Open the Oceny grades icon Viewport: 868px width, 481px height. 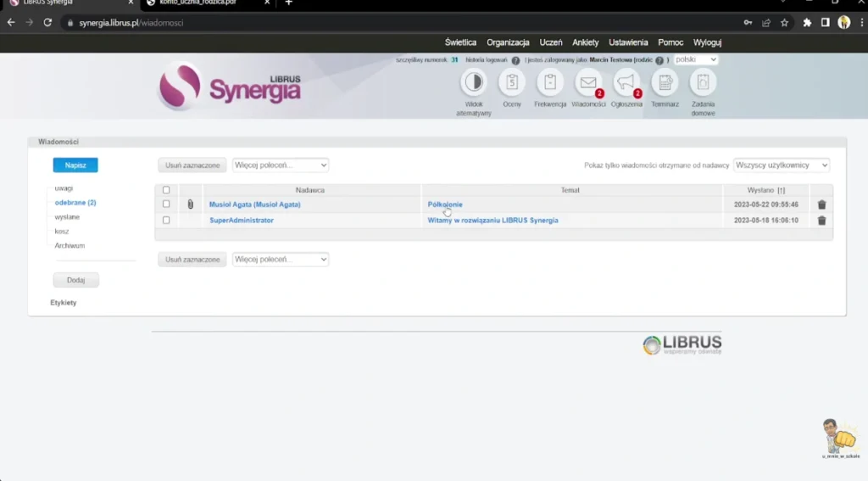click(x=511, y=82)
